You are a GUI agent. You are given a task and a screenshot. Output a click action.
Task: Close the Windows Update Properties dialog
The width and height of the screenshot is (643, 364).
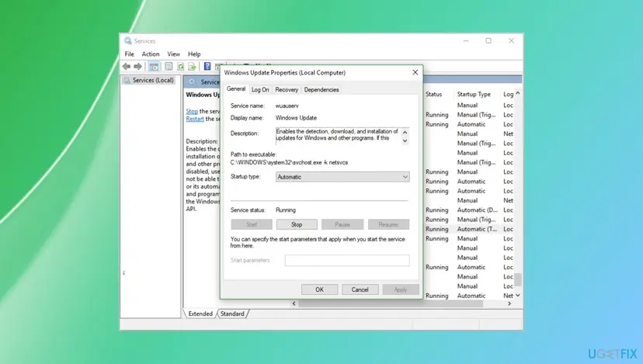coord(415,72)
